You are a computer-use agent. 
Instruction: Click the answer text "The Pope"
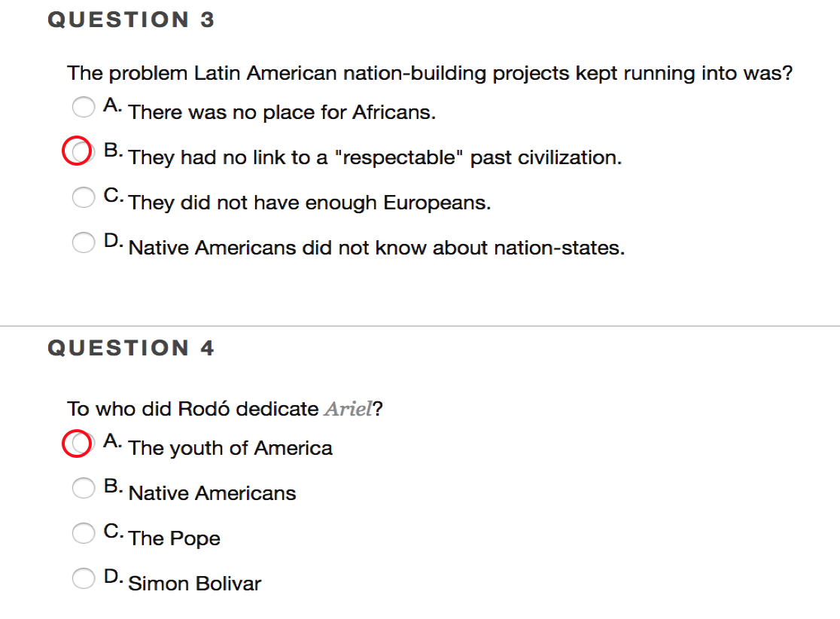[x=175, y=539]
